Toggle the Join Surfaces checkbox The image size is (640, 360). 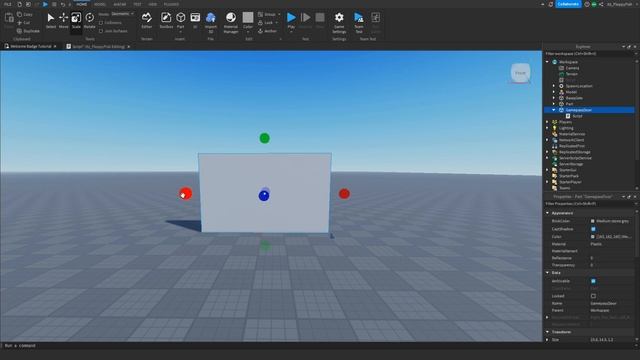(101, 31)
